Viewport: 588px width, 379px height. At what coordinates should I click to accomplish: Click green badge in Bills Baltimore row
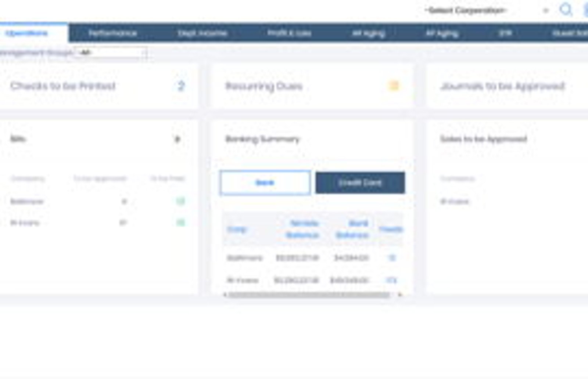point(180,201)
